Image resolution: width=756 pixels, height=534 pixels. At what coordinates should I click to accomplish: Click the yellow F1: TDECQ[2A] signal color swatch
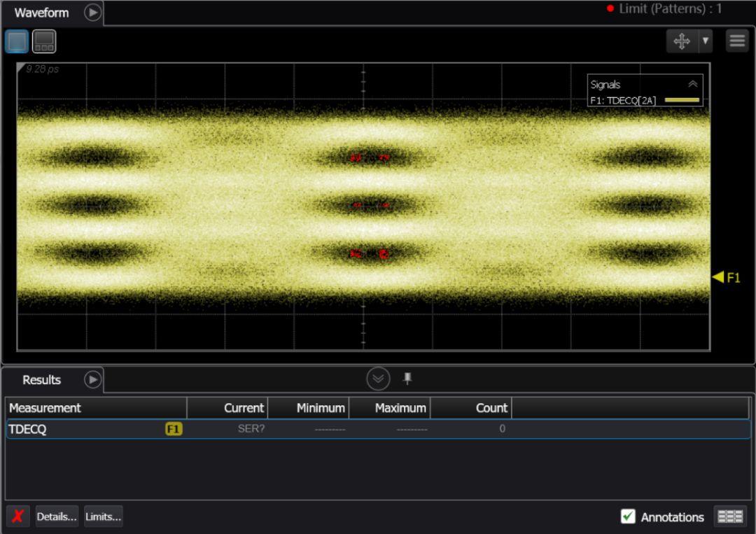click(681, 101)
